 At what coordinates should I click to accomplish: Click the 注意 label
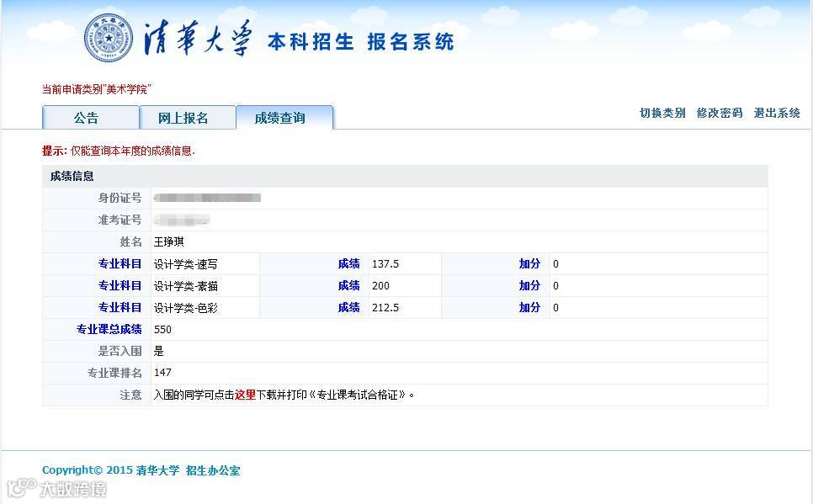click(130, 395)
